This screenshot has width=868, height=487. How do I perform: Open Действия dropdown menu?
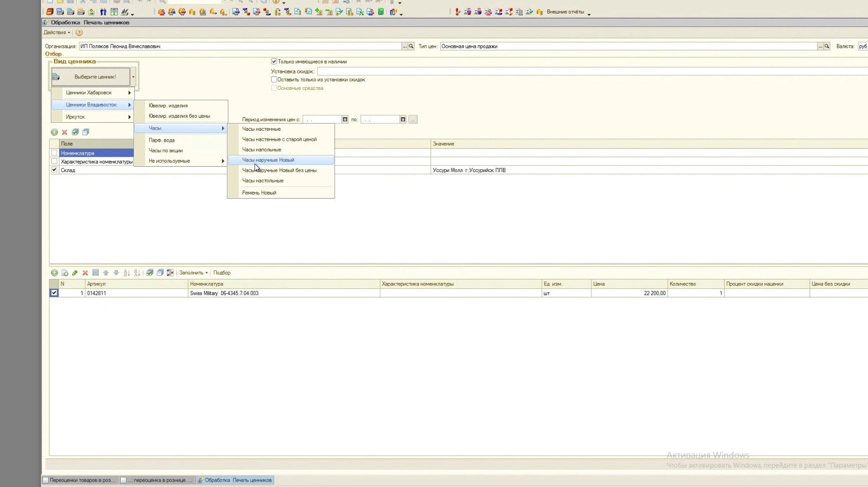57,32
